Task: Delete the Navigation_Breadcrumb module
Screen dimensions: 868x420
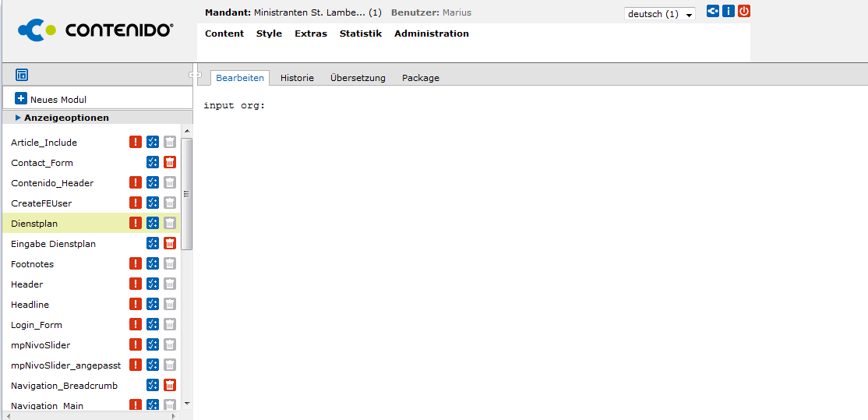Action: (x=170, y=386)
